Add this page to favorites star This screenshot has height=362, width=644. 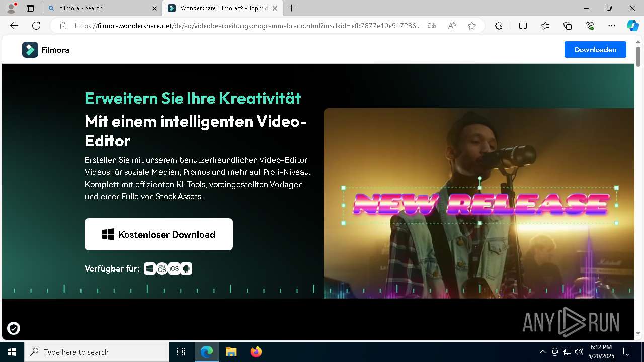(x=472, y=26)
